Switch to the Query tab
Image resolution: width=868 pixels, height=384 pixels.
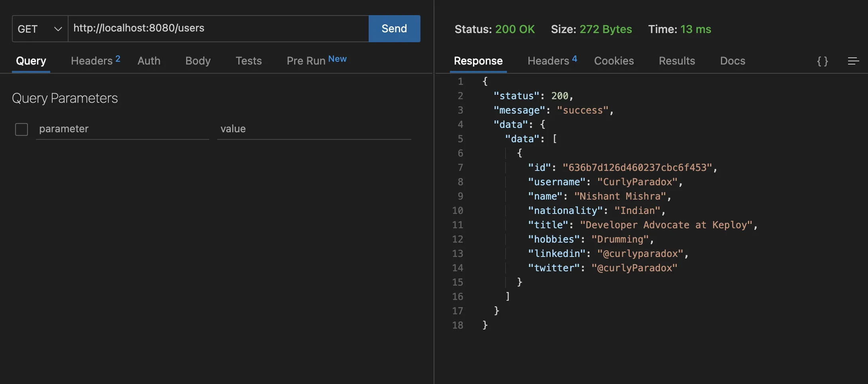click(x=31, y=61)
